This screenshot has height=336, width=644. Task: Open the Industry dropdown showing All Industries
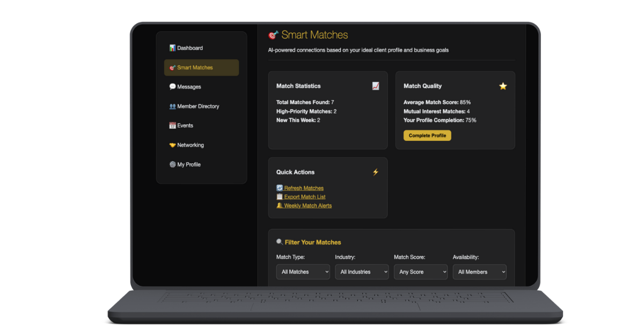coord(362,272)
